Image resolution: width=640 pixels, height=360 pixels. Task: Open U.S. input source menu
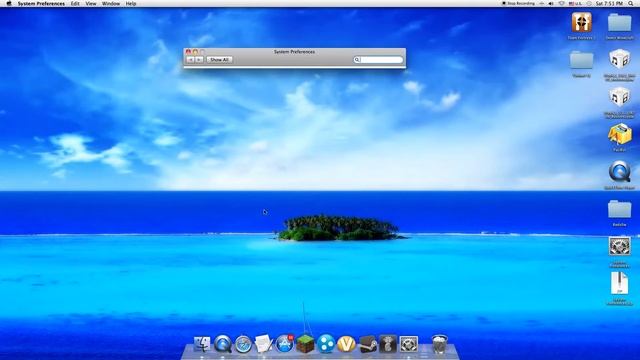[x=576, y=3]
